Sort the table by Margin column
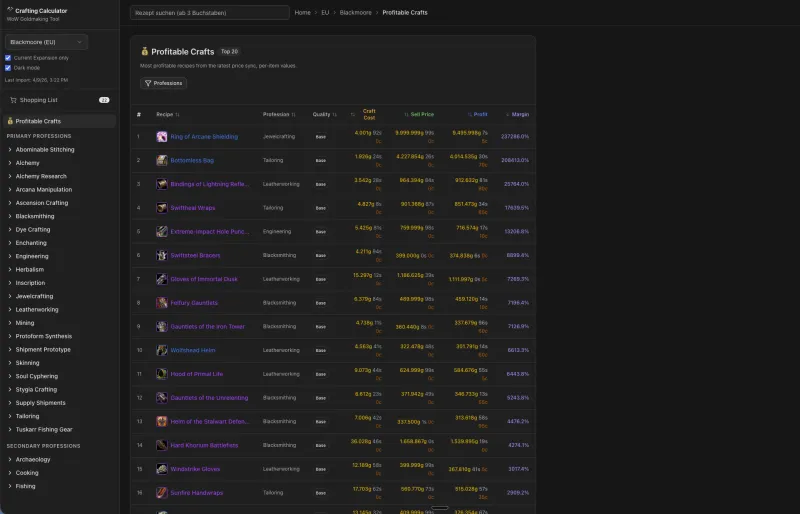This screenshot has width=800, height=514. pos(517,114)
